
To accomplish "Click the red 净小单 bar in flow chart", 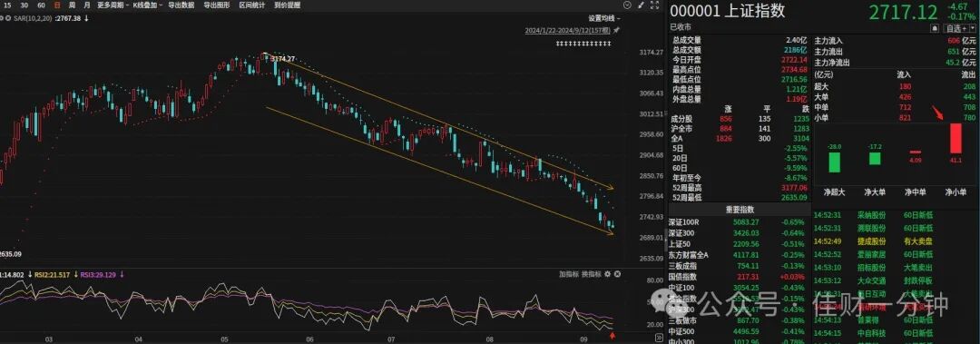I will coord(955,138).
